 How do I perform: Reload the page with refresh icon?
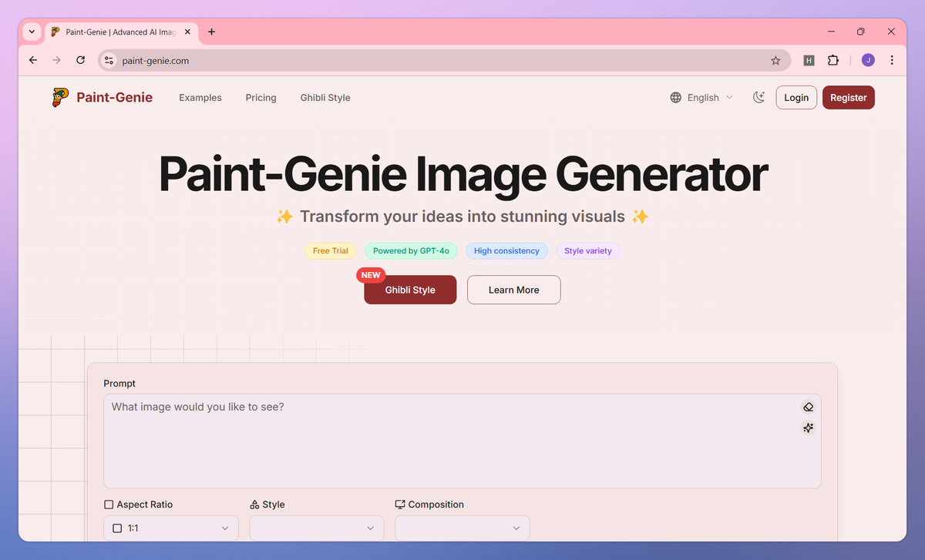[80, 60]
